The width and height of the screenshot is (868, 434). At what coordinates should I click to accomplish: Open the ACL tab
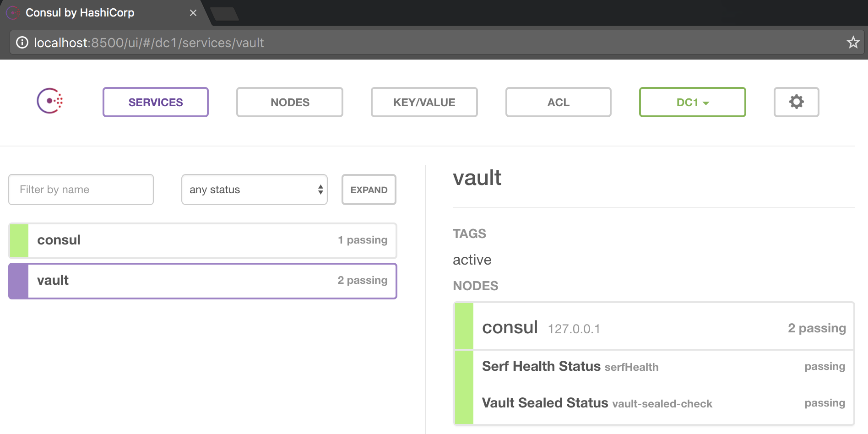[x=559, y=102]
